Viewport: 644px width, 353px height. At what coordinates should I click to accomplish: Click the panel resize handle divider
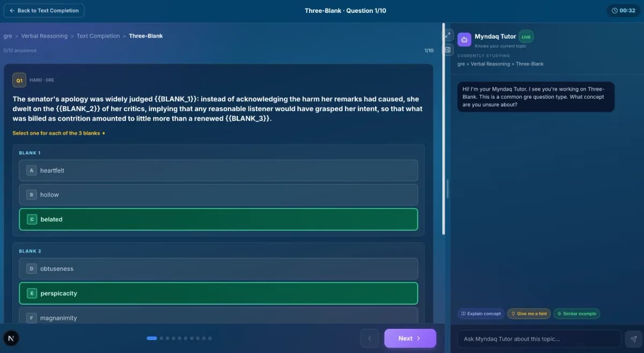click(x=447, y=189)
